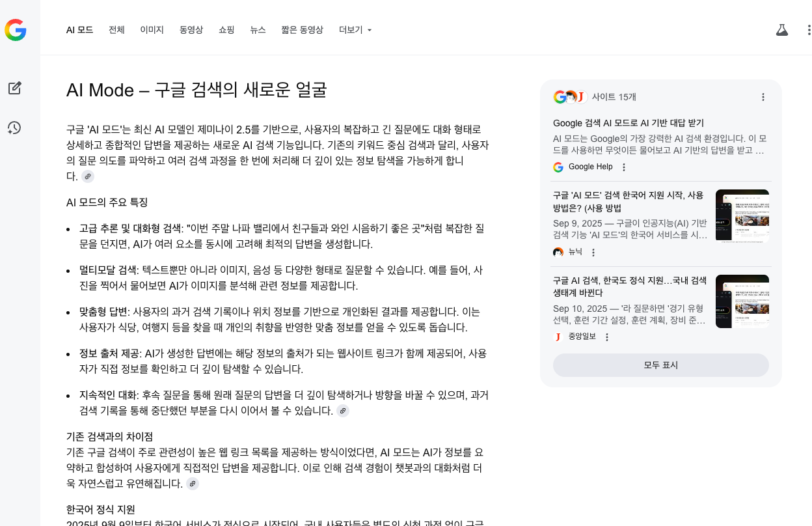Click thumbnail of 뉴닉 article
The height and width of the screenshot is (526, 812).
point(742,216)
